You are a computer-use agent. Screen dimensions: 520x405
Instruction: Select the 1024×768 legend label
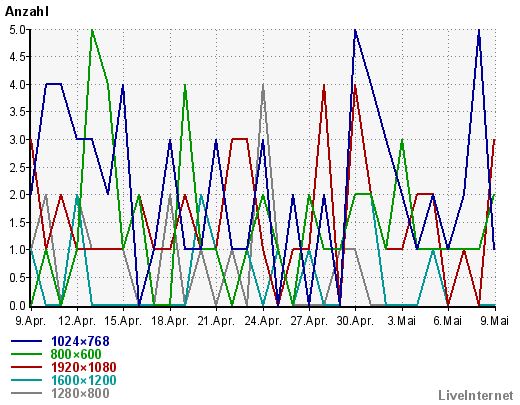(80, 341)
